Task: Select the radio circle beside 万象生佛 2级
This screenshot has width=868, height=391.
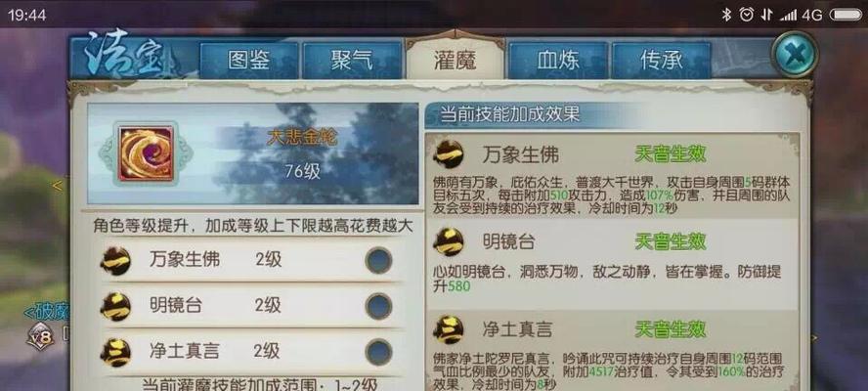Action: coord(378,260)
